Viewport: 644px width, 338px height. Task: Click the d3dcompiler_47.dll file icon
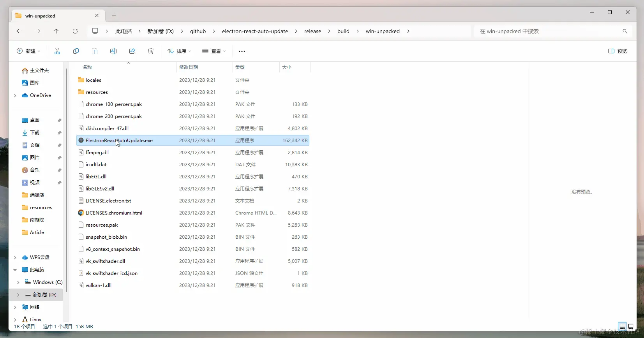[x=81, y=128]
